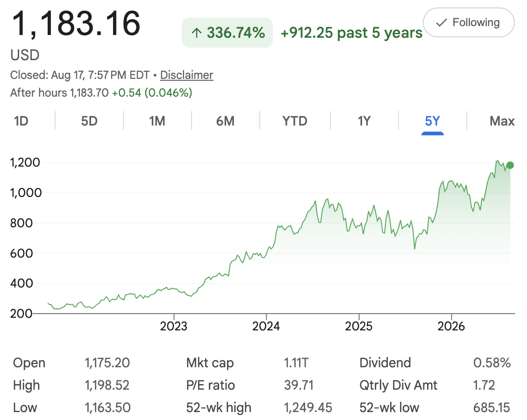Image resolution: width=527 pixels, height=420 pixels.
Task: Click the green up-arrow percentage badge
Action: click(x=227, y=33)
